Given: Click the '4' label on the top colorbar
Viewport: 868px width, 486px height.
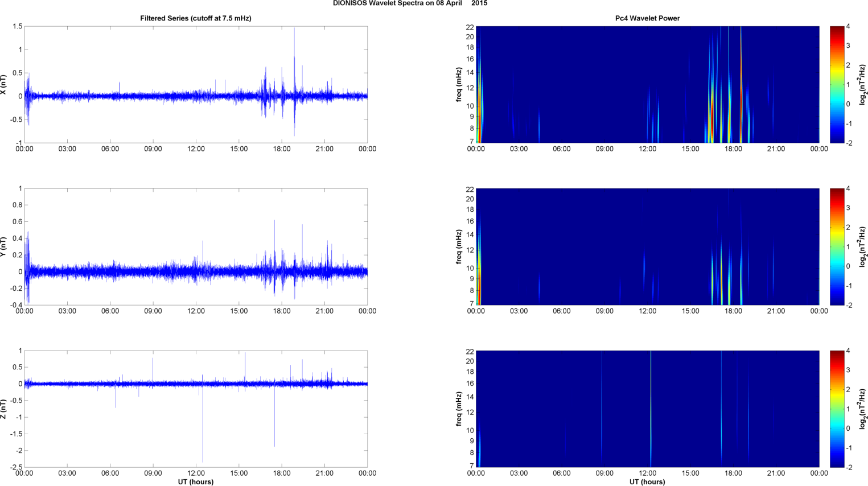Looking at the screenshot, I should (848, 27).
